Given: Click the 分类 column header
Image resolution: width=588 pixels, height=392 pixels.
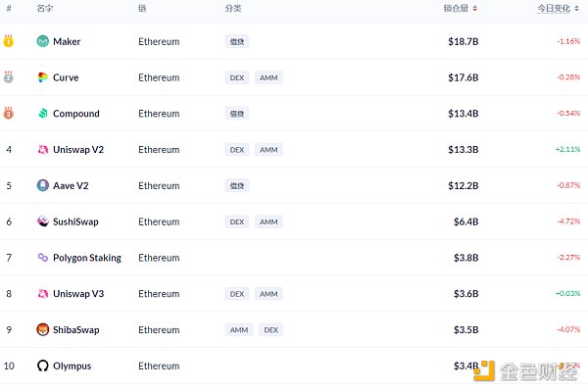Looking at the screenshot, I should pyautogui.click(x=232, y=8).
